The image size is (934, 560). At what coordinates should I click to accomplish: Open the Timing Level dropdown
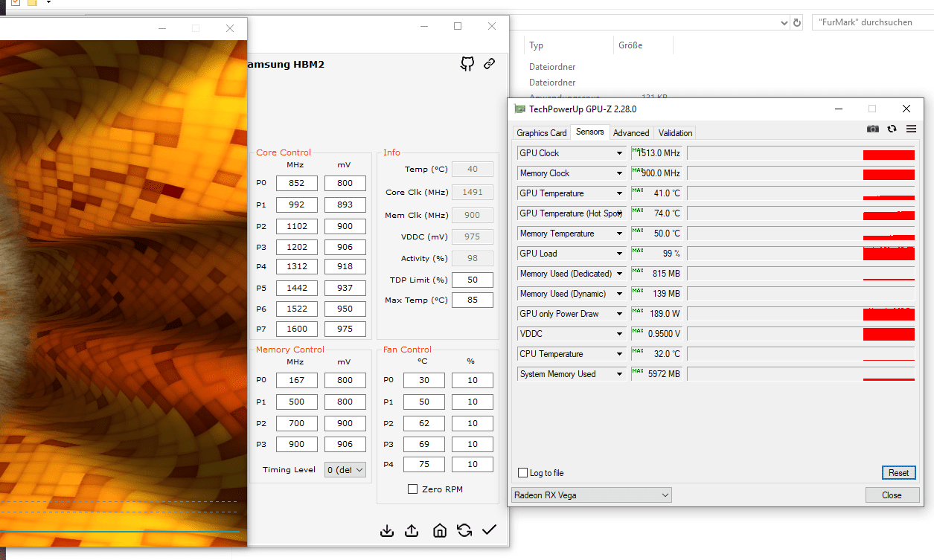pos(345,469)
